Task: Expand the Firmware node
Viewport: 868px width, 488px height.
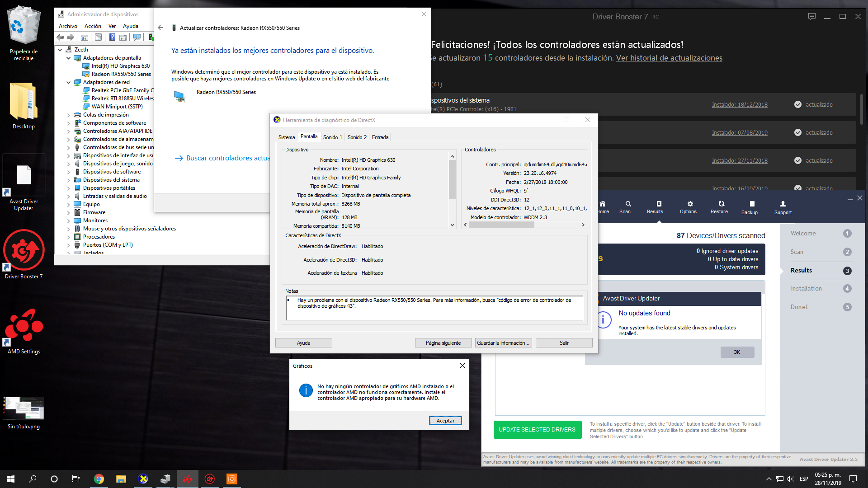Action: point(69,213)
